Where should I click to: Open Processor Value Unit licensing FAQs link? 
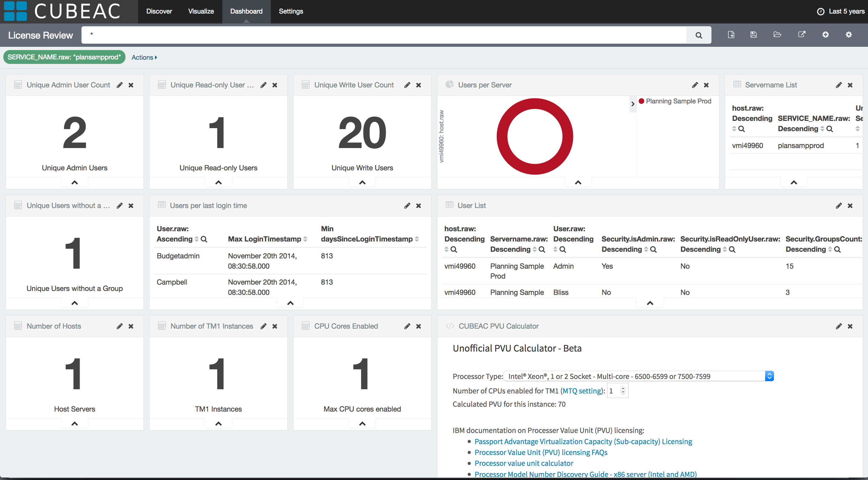point(541,452)
